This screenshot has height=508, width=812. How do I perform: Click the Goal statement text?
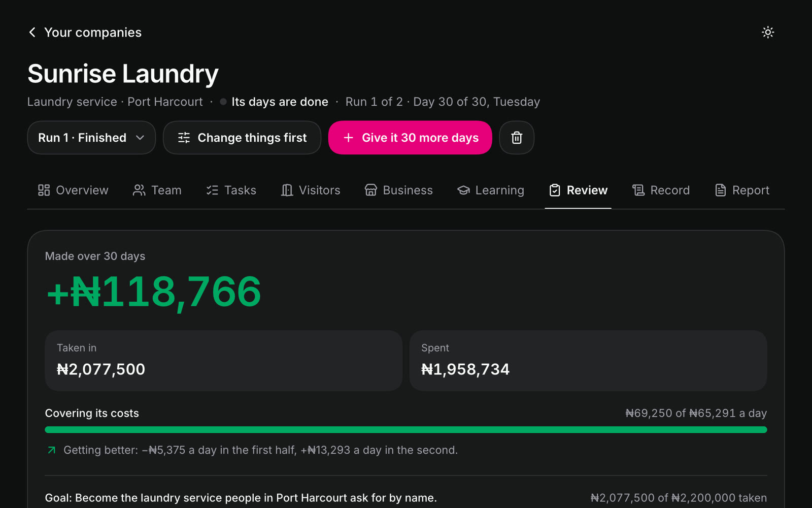coord(241,498)
